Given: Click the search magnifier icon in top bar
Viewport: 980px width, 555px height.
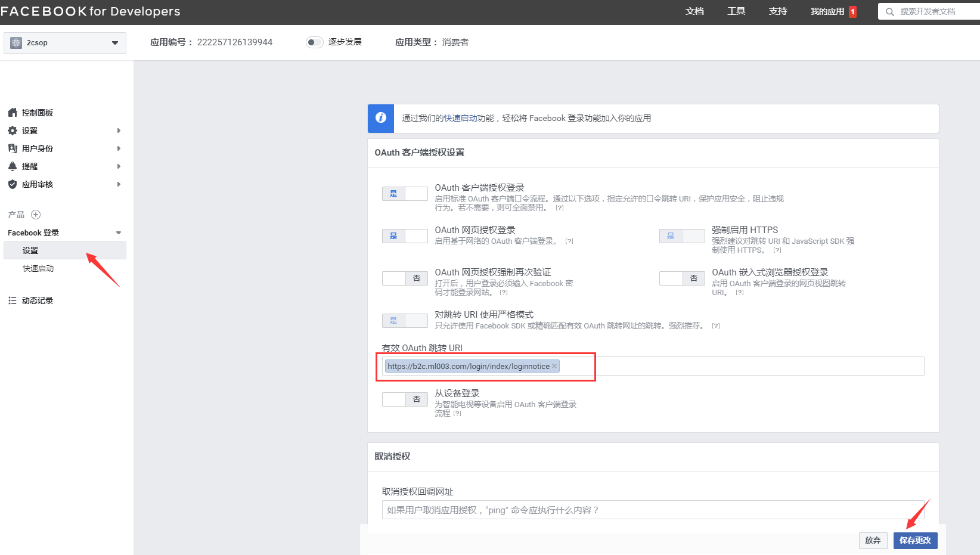Looking at the screenshot, I should point(889,11).
